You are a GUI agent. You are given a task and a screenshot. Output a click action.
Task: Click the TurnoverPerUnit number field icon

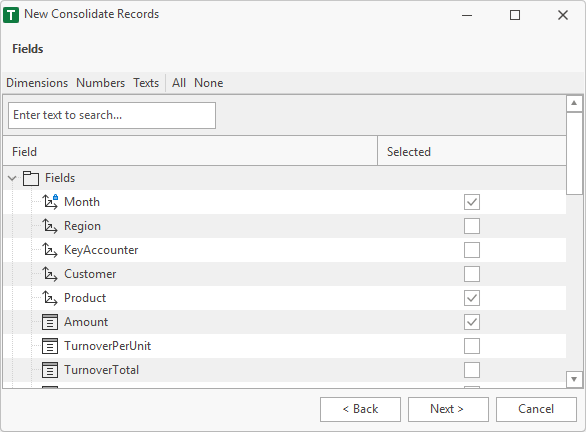50,346
